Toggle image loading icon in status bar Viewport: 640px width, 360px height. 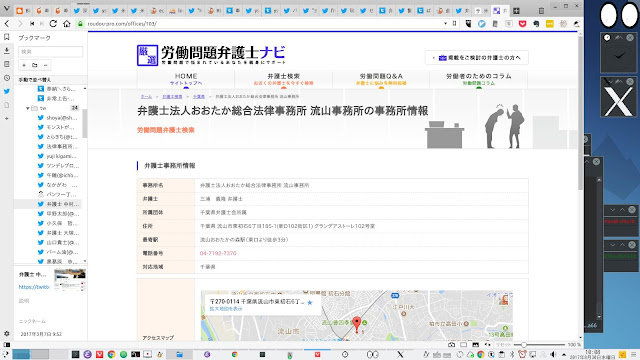point(475,345)
